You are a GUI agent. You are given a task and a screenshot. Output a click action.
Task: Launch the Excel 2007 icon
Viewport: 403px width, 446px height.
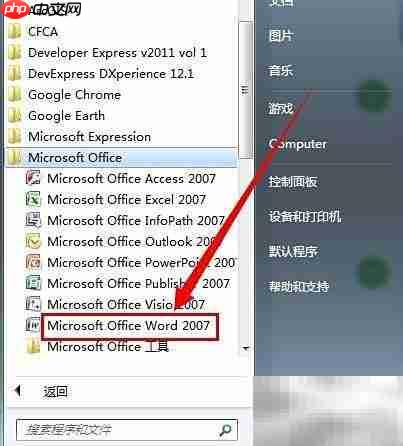[33, 199]
